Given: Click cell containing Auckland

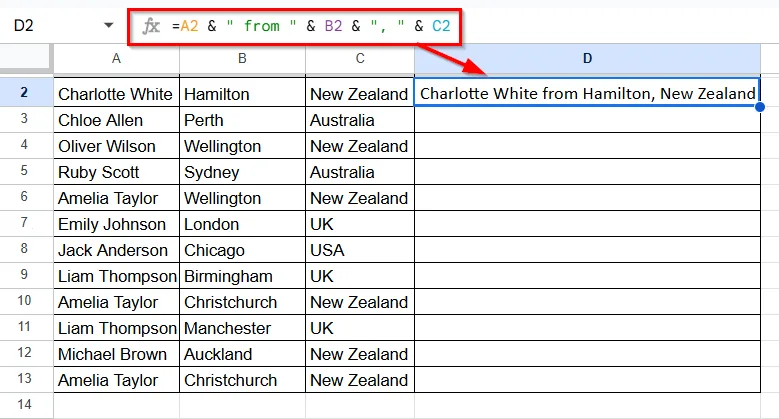Looking at the screenshot, I should tap(242, 354).
